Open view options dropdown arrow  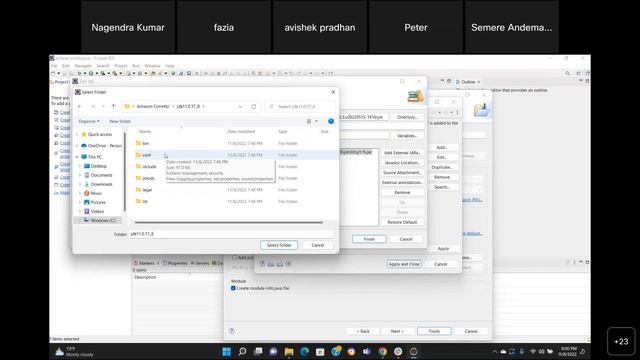[316, 121]
